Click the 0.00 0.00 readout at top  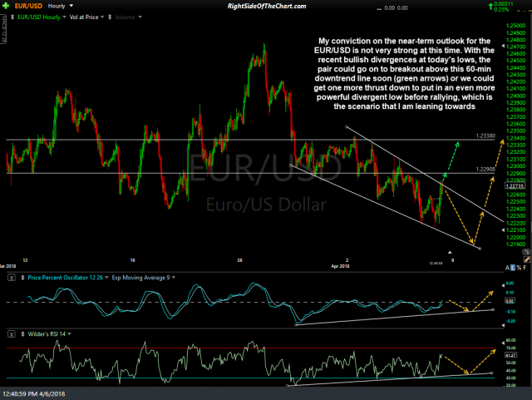[x=396, y=8]
